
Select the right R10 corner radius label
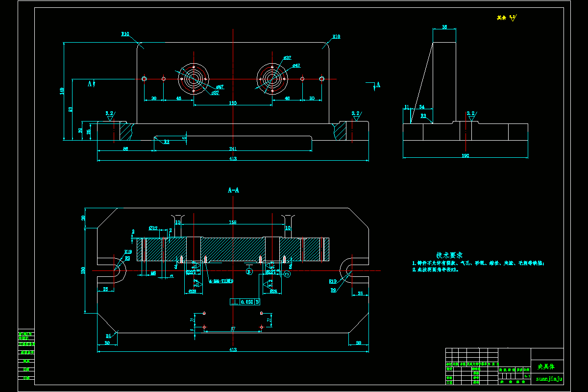coord(336,36)
